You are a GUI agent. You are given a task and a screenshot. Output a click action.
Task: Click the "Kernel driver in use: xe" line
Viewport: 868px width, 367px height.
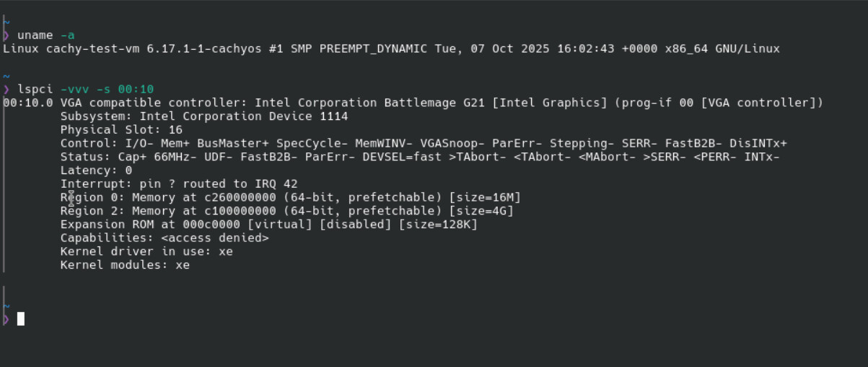[x=146, y=251]
